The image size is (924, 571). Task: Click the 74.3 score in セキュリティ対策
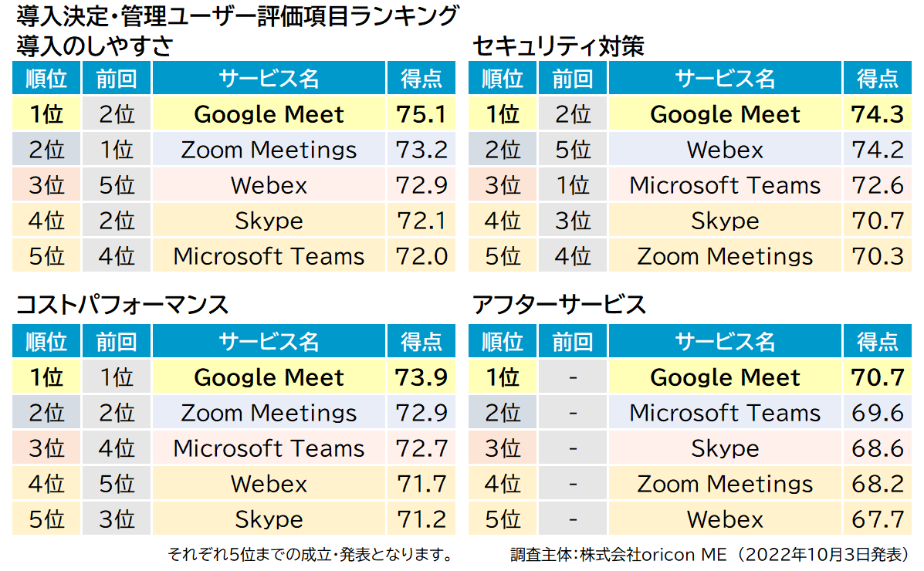878,114
